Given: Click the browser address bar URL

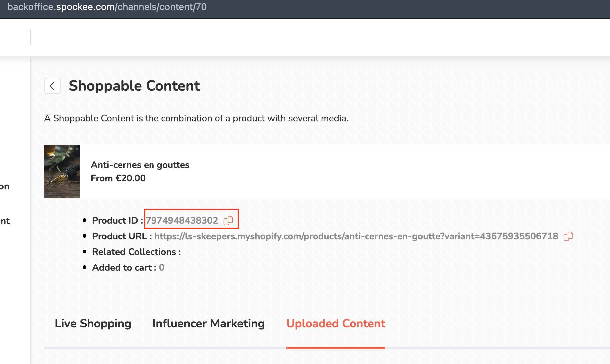Looking at the screenshot, I should tap(107, 7).
